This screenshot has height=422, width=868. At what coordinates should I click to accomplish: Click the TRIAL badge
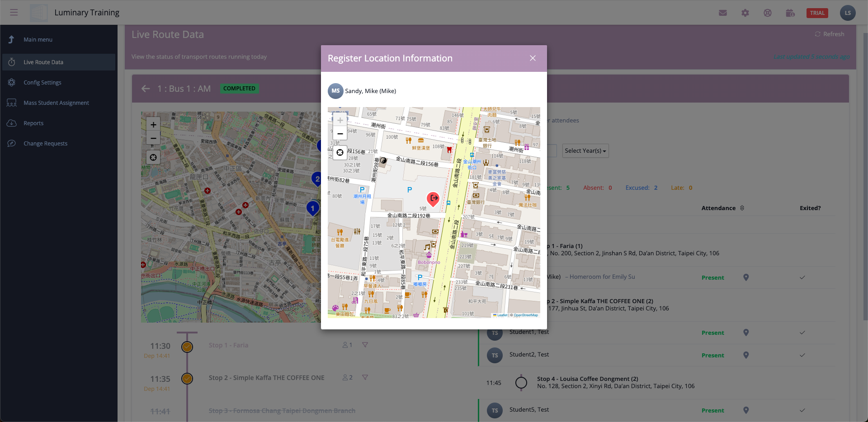(817, 13)
